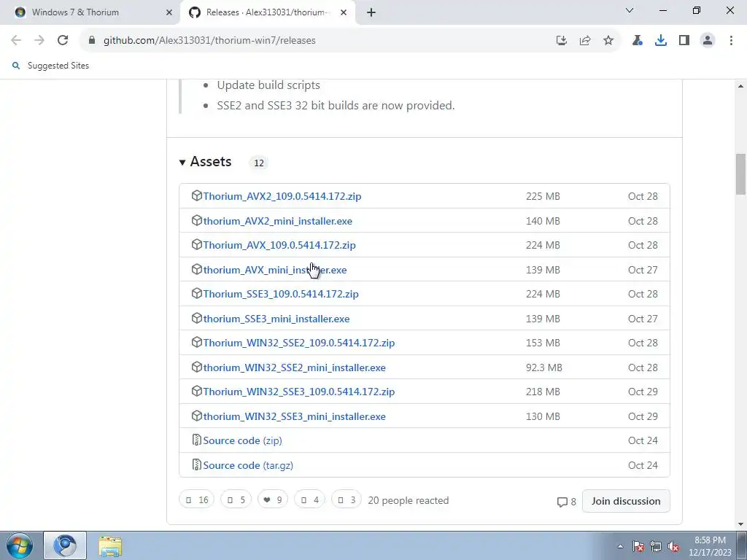747x560 pixels.
Task: Click the page vertical scrollbar thumb
Action: (x=740, y=174)
